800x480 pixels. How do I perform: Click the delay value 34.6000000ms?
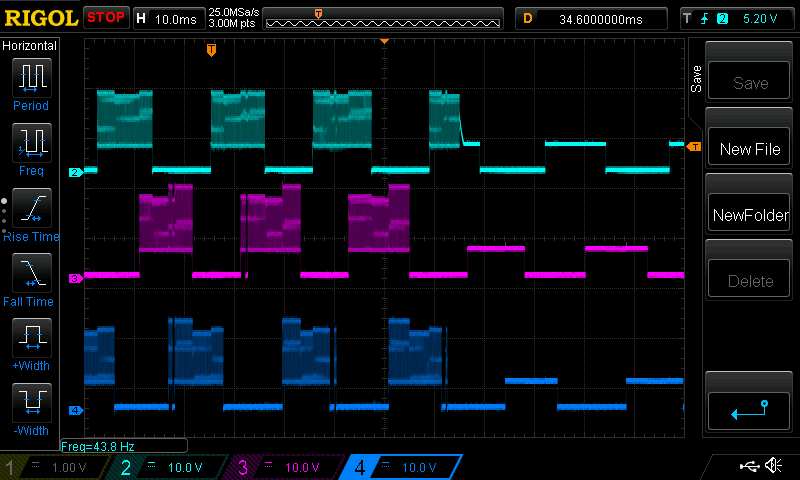[601, 19]
